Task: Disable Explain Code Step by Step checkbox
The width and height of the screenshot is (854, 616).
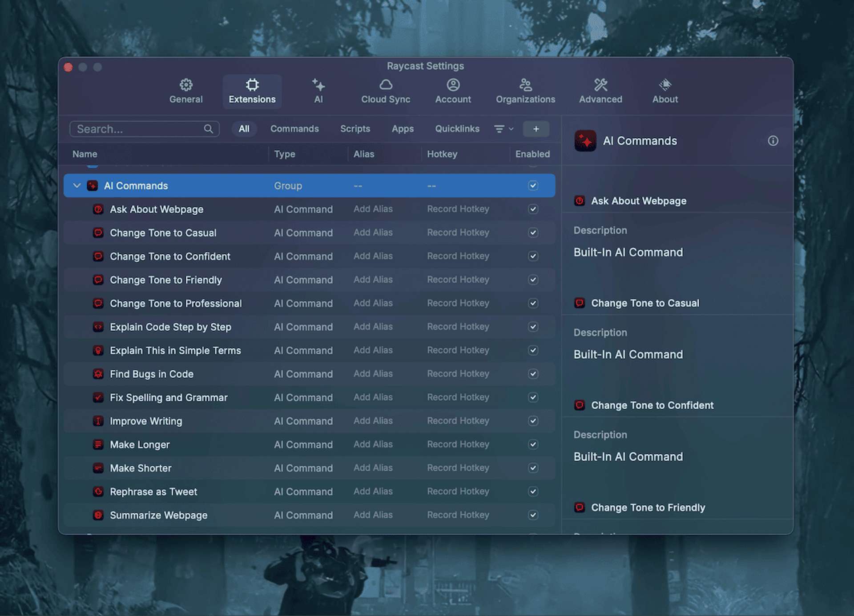Action: pos(533,327)
